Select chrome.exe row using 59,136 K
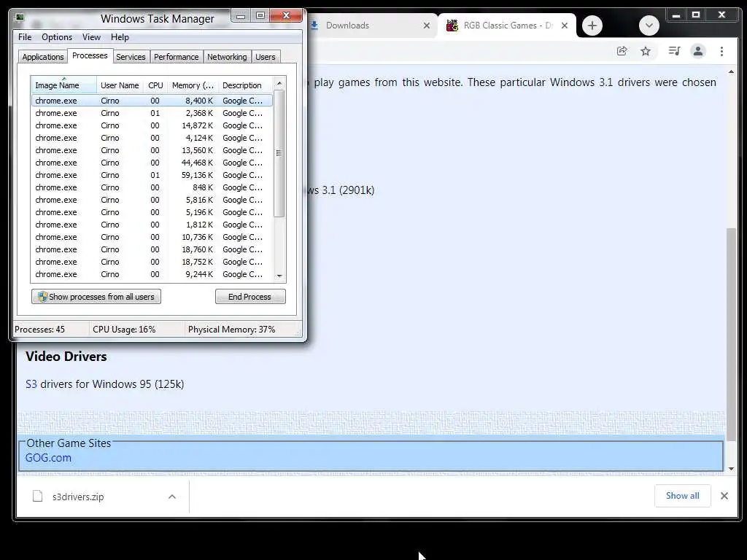 tap(152, 175)
